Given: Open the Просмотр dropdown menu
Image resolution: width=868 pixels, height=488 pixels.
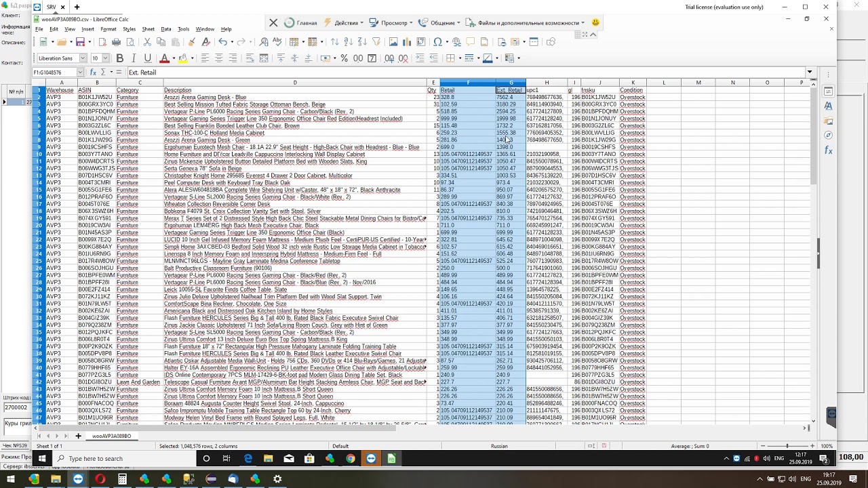Looking at the screenshot, I should [x=391, y=22].
